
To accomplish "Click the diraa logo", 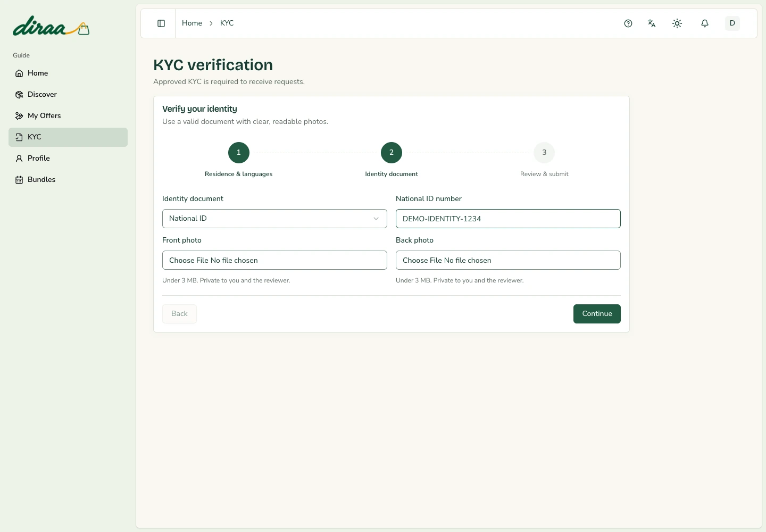I will click(51, 26).
